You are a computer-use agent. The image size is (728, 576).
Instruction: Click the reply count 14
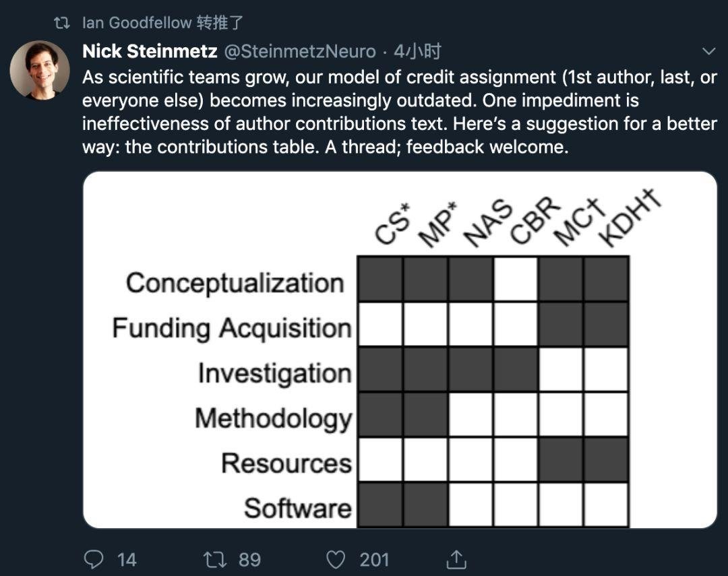[x=127, y=559]
